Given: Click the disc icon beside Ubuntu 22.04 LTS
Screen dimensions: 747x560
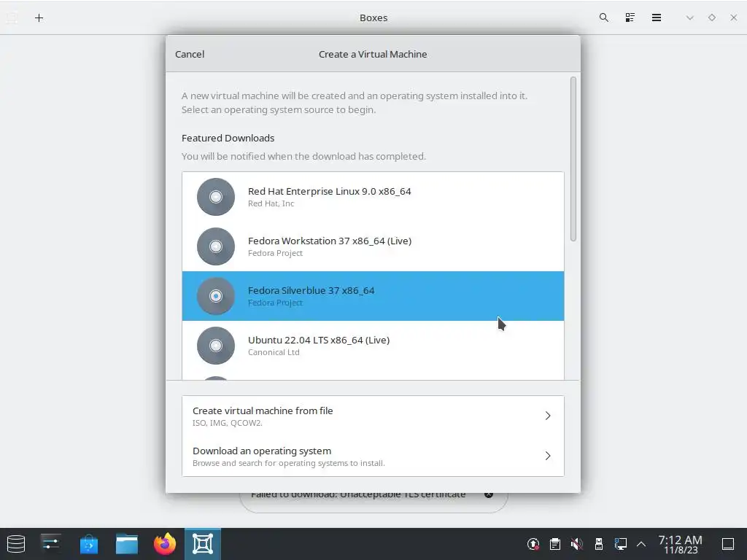Looking at the screenshot, I should (x=216, y=345).
